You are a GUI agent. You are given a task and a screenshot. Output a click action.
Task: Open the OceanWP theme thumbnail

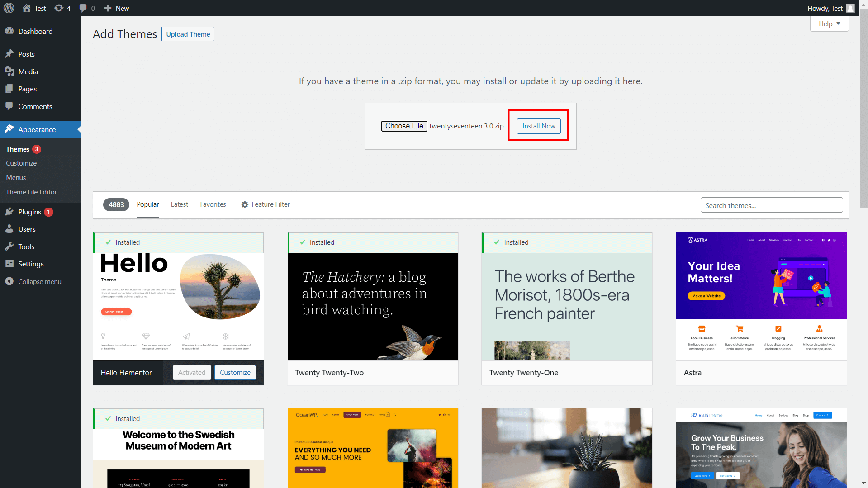click(x=373, y=448)
